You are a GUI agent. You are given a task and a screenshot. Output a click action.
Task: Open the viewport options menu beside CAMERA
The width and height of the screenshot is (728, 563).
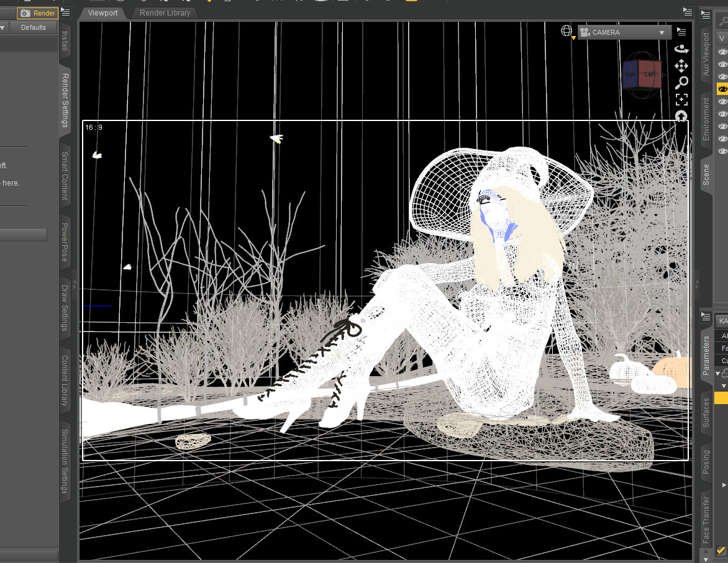click(681, 32)
